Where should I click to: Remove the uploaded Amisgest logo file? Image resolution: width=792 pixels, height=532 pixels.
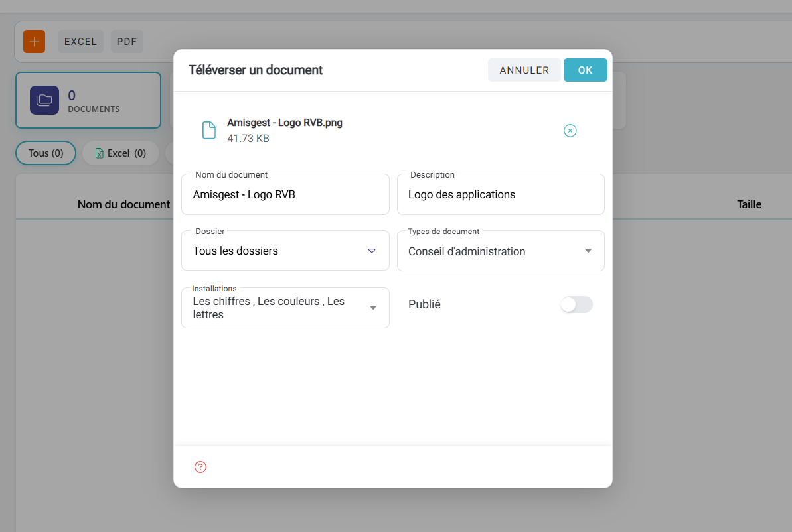[570, 131]
